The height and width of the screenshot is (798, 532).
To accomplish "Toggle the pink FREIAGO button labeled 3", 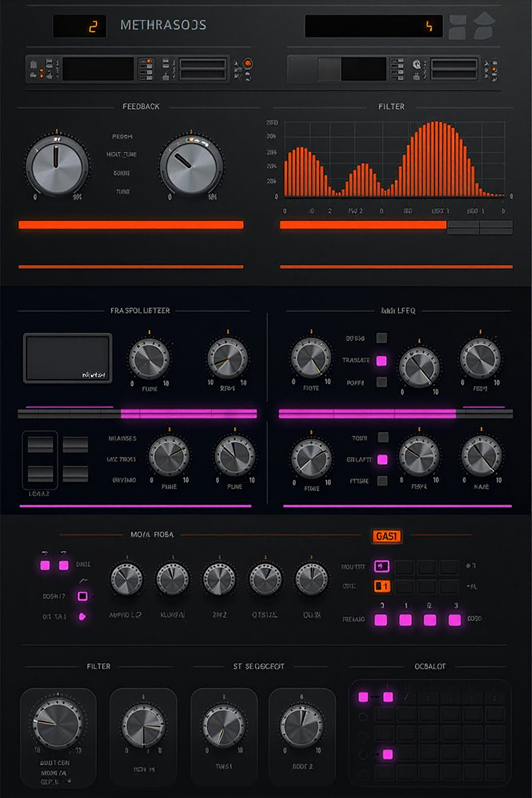I will (455, 620).
